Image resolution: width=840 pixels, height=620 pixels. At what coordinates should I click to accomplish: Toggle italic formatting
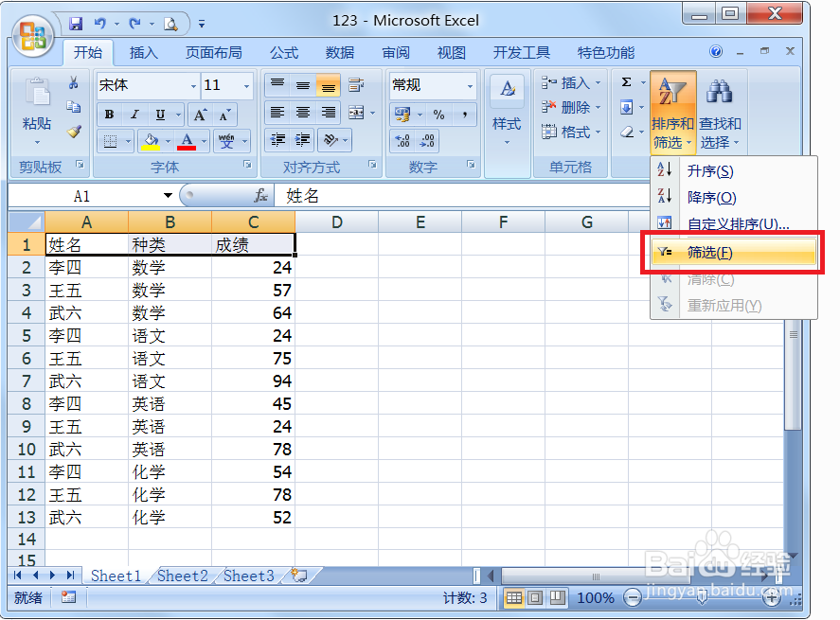[x=135, y=115]
